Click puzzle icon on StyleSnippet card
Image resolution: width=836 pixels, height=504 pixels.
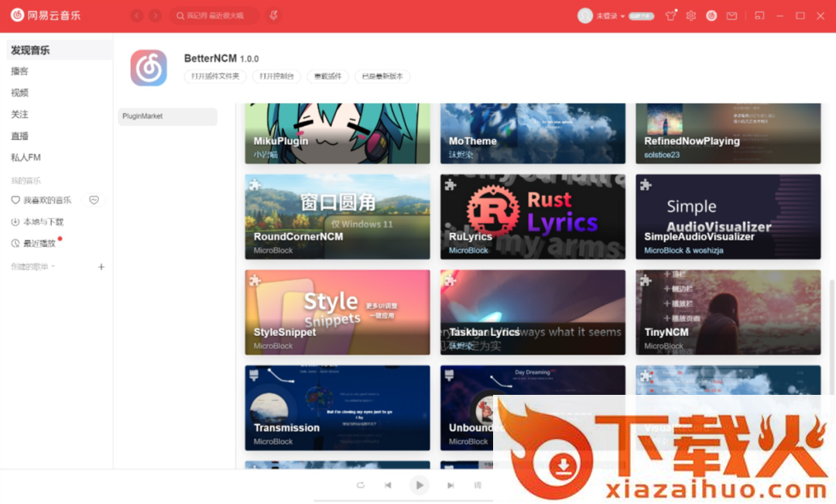click(255, 280)
